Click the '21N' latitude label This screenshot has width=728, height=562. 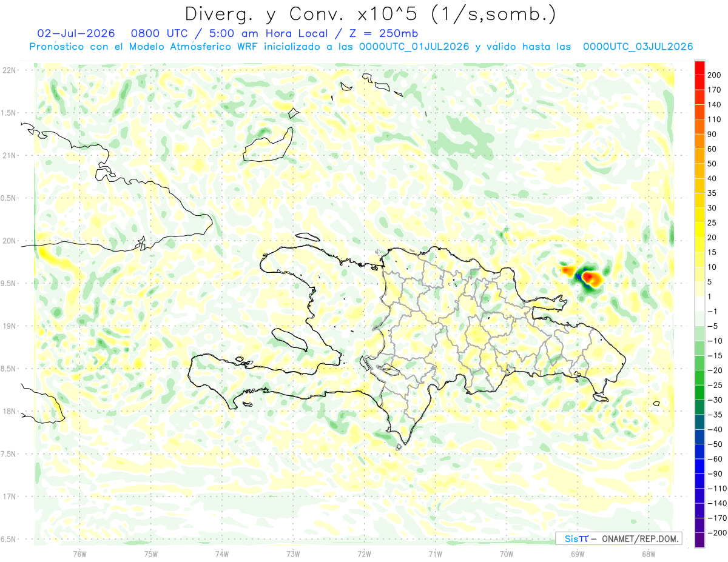(x=8, y=155)
